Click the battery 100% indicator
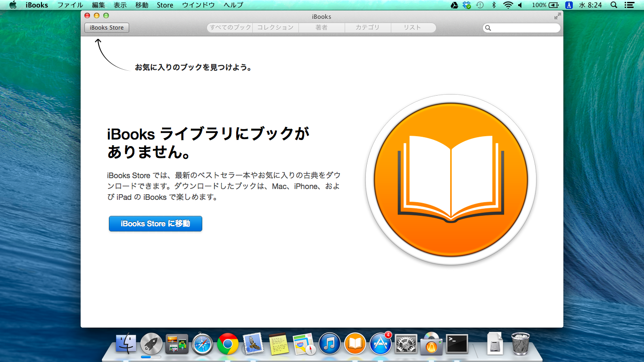This screenshot has height=362, width=644. coord(545,5)
